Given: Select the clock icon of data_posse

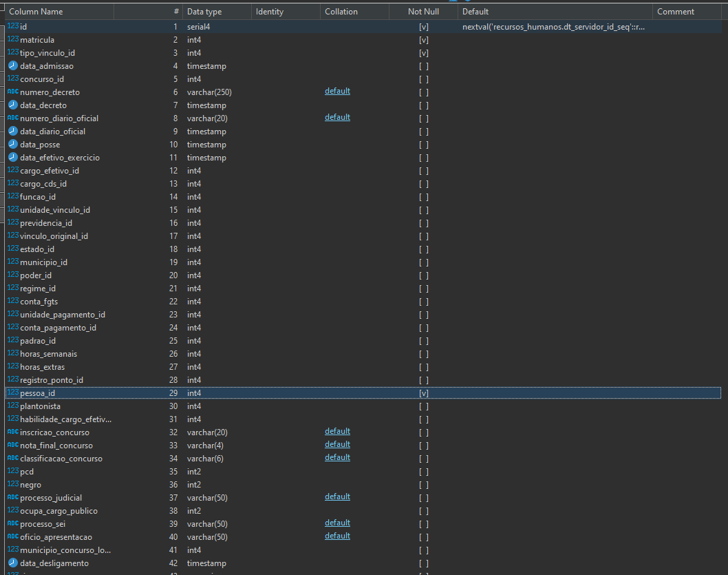Looking at the screenshot, I should (x=13, y=144).
